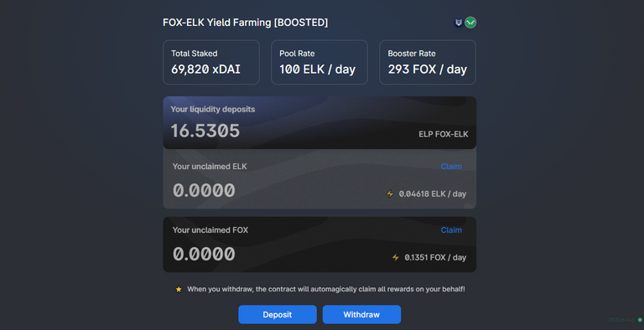Click the lightning bolt beside ELK daily rate
Viewport: 644px width, 330px height.
pyautogui.click(x=390, y=193)
